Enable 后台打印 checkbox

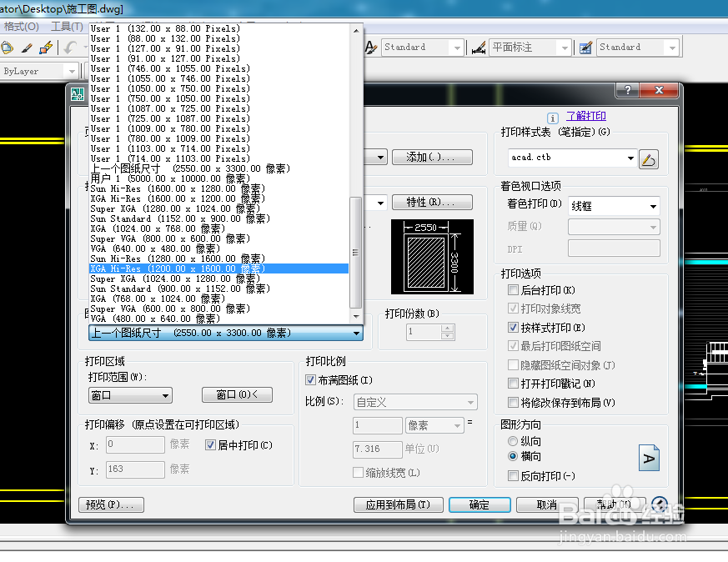click(x=513, y=290)
